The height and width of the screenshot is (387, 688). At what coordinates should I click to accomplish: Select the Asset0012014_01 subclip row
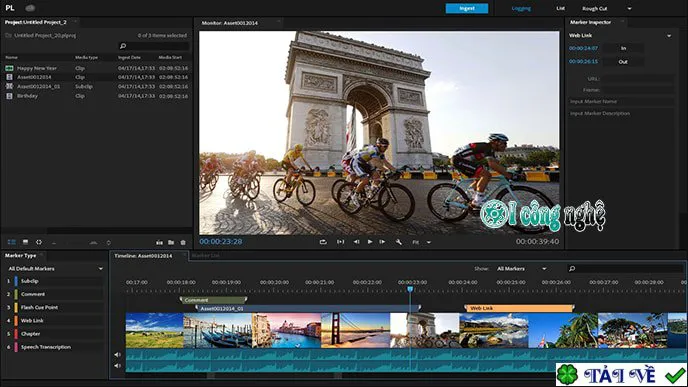pyautogui.click(x=97, y=86)
